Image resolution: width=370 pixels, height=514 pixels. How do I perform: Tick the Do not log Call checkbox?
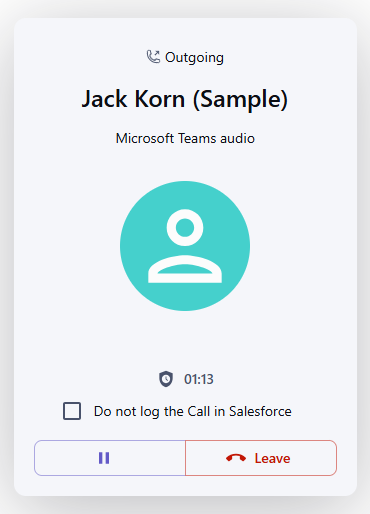point(72,411)
